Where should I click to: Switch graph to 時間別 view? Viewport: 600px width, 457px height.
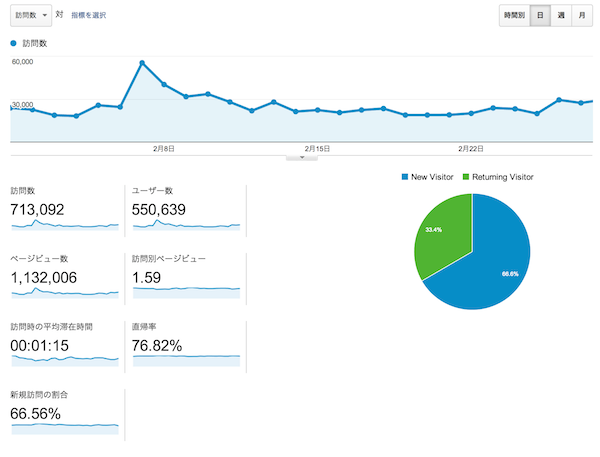pyautogui.click(x=514, y=16)
